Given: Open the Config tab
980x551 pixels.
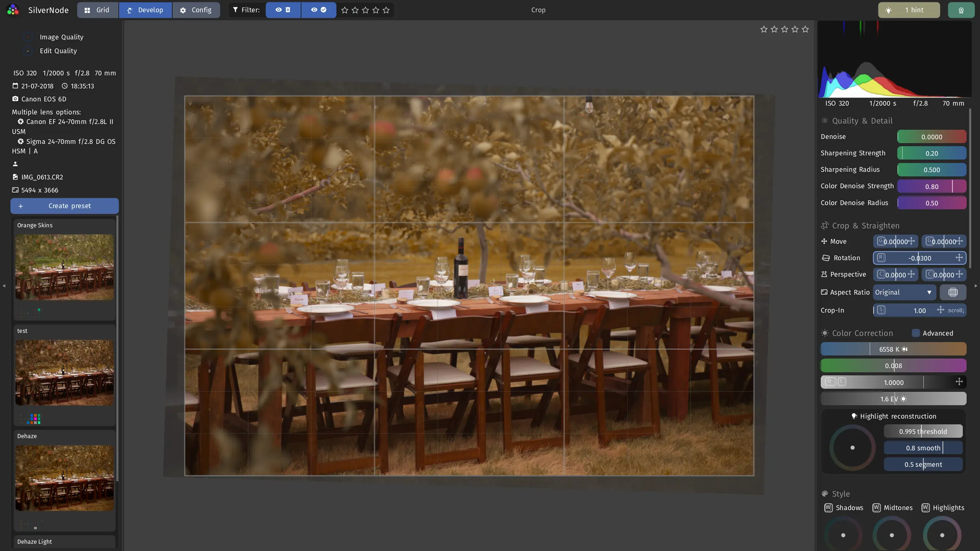Looking at the screenshot, I should click(x=196, y=10).
